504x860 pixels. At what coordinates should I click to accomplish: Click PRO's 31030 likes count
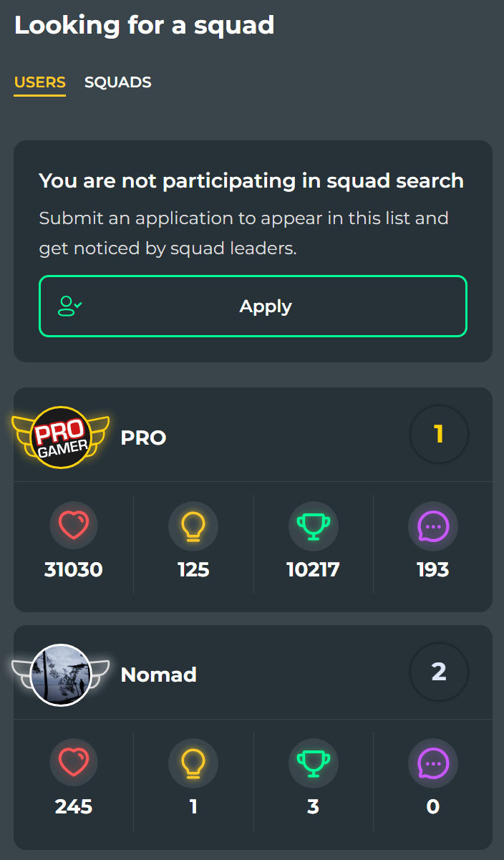tap(74, 570)
